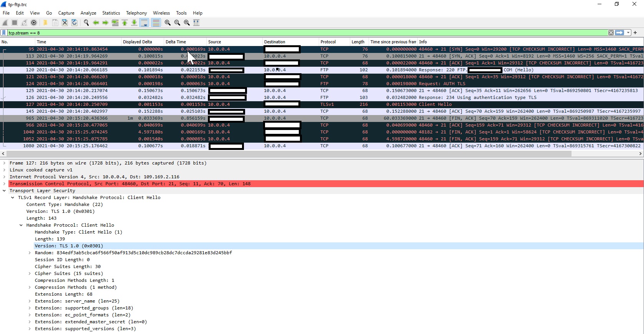This screenshot has height=334, width=644.
Task: Toggle packet list colorization
Action: click(156, 23)
